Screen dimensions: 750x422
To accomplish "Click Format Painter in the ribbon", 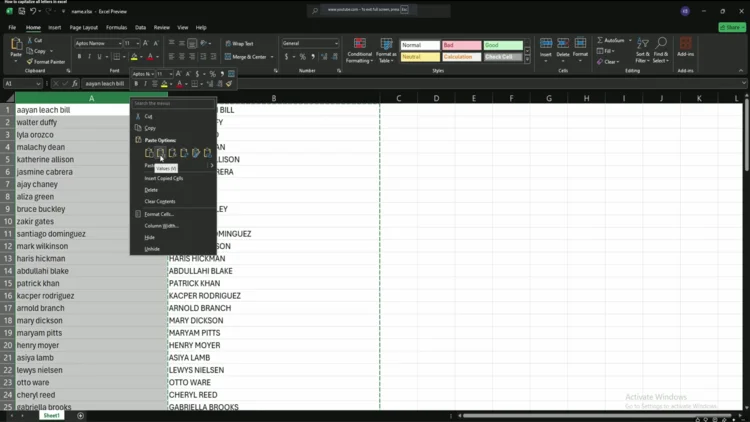I will [46, 62].
